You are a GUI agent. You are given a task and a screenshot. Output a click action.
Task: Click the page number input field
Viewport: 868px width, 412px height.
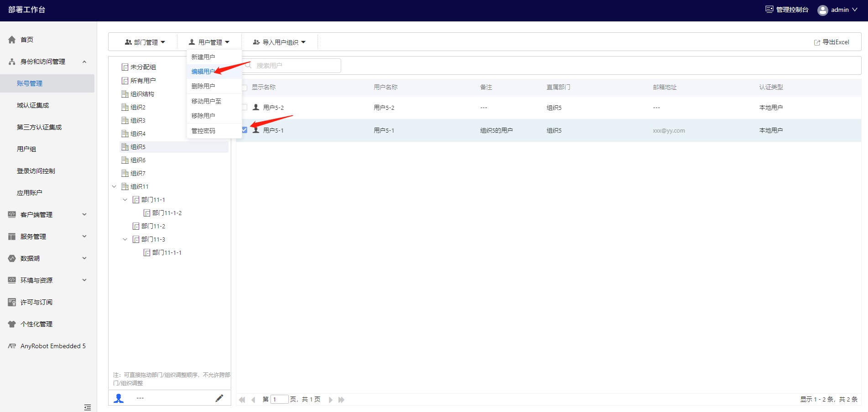(x=280, y=400)
